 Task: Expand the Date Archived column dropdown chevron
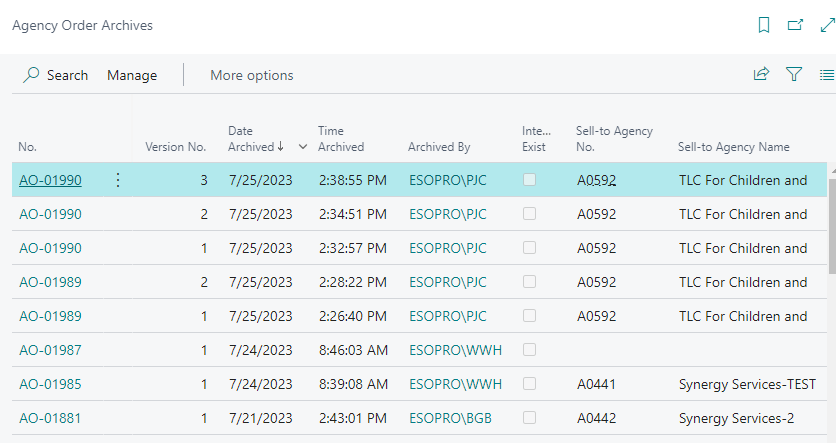point(303,147)
